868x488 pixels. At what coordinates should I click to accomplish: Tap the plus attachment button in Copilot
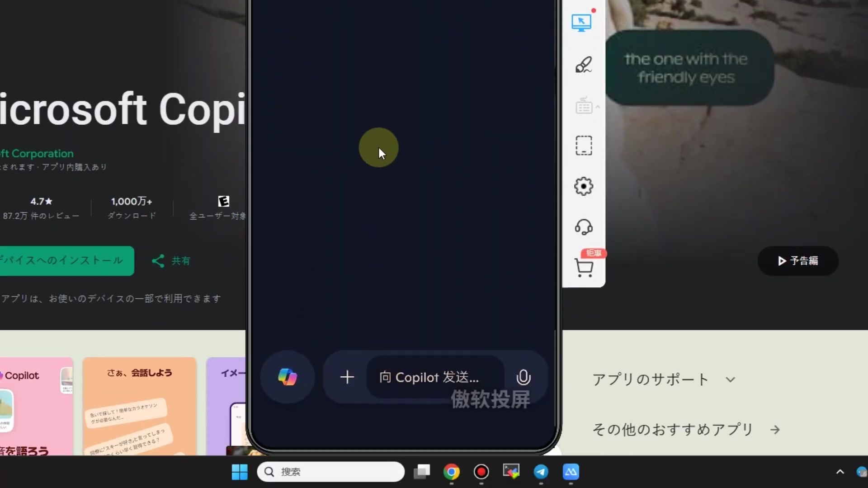point(347,377)
